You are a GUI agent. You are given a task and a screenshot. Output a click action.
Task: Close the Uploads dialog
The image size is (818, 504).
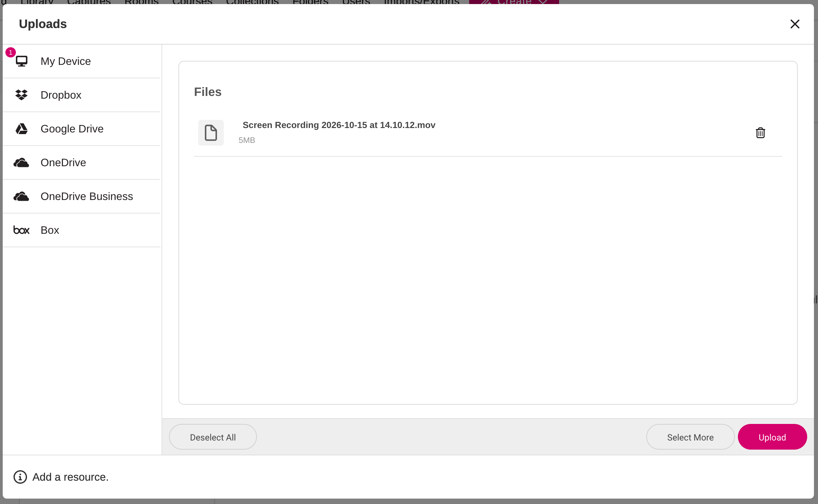[x=795, y=24]
